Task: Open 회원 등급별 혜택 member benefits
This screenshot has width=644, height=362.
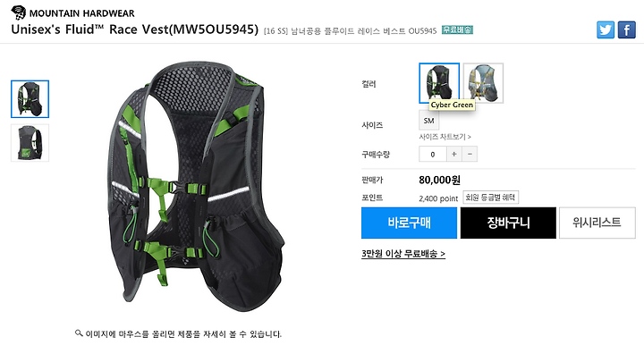Action: point(490,198)
